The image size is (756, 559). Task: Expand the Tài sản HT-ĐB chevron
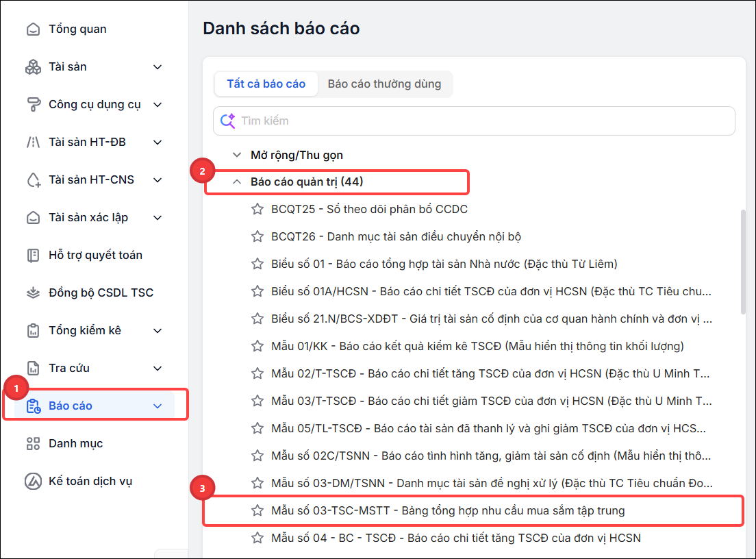157,142
